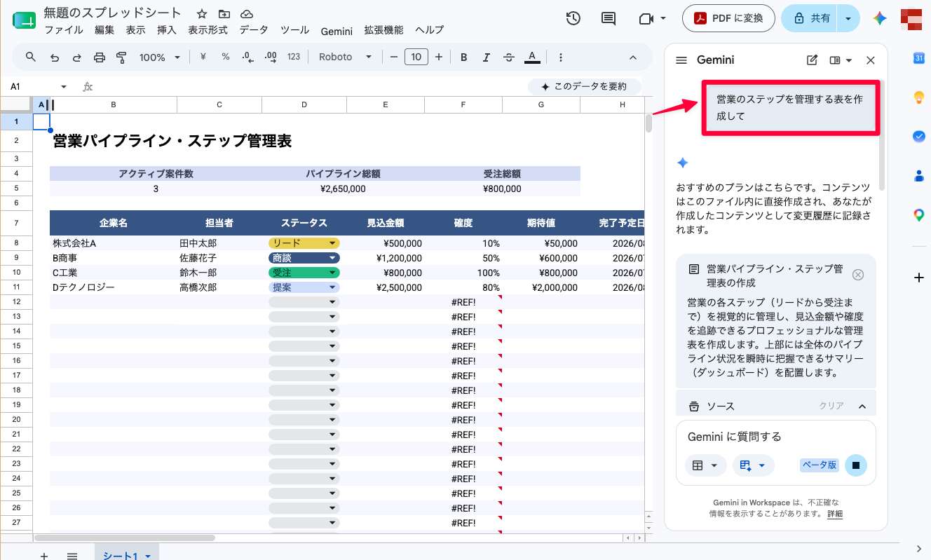Open more number formats 123

294,57
